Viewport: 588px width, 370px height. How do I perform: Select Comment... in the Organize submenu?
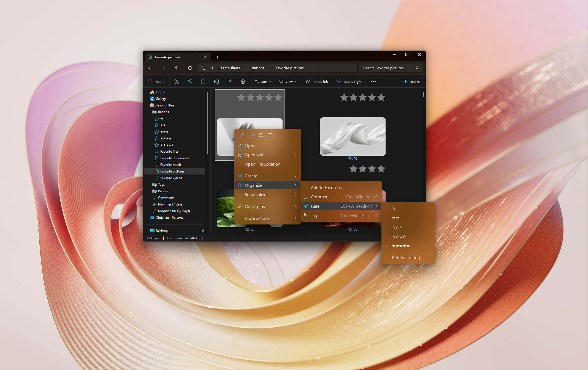[x=341, y=197]
